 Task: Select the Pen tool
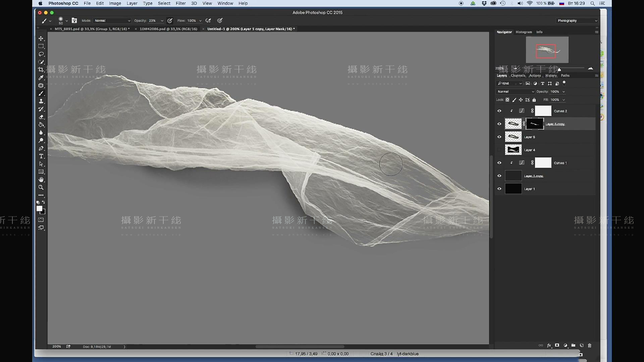pyautogui.click(x=41, y=148)
